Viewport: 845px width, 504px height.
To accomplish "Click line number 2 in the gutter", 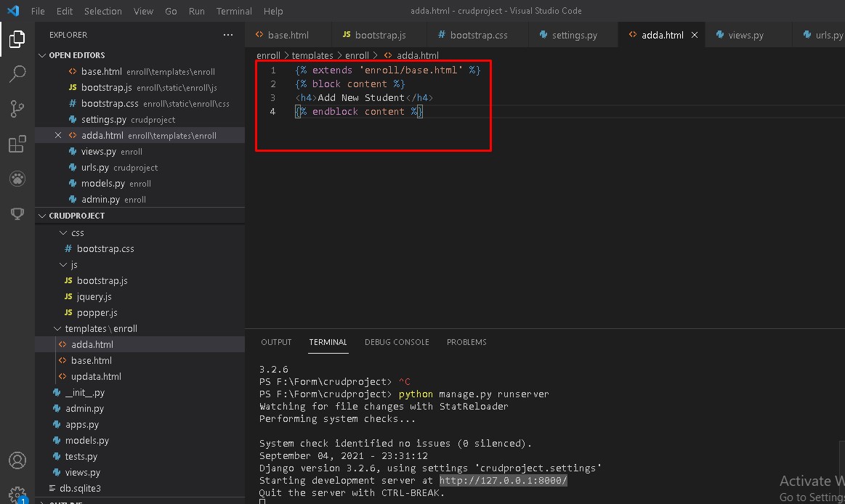I will point(273,84).
